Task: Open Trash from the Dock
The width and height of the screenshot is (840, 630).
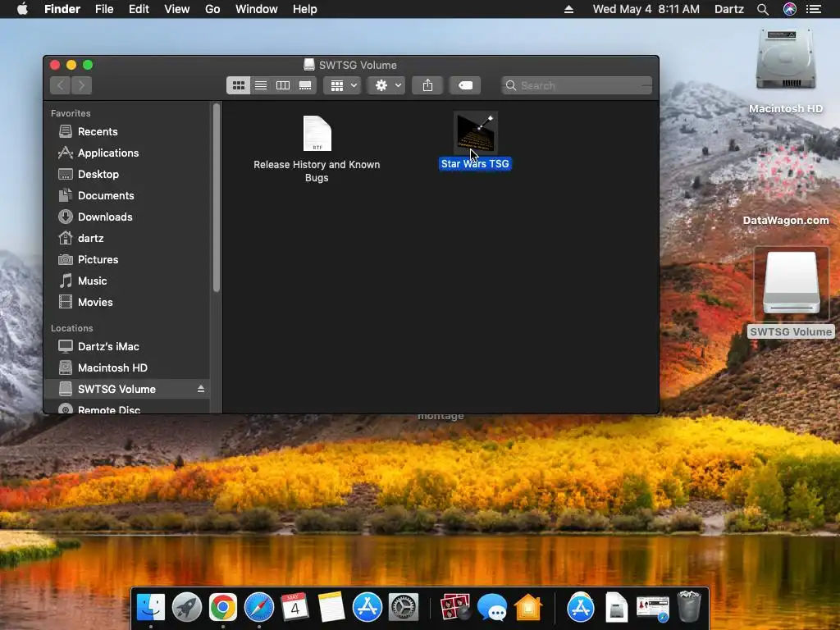Action: click(689, 606)
